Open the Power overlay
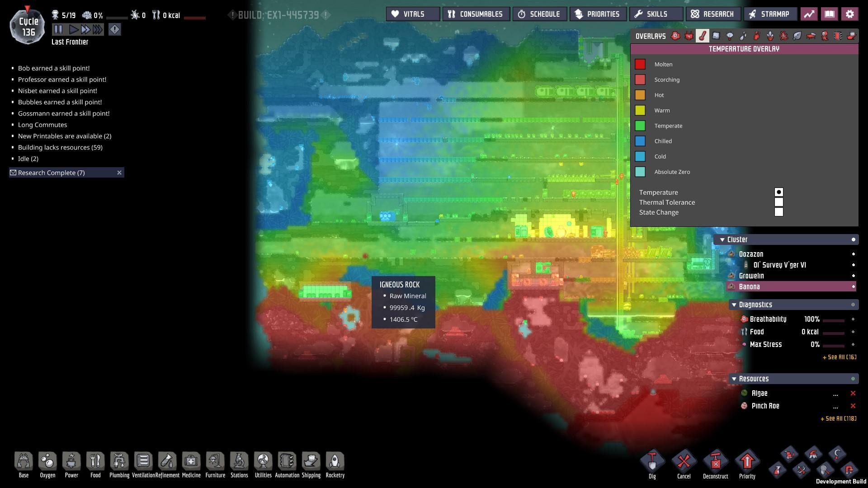868x488 pixels. click(689, 36)
